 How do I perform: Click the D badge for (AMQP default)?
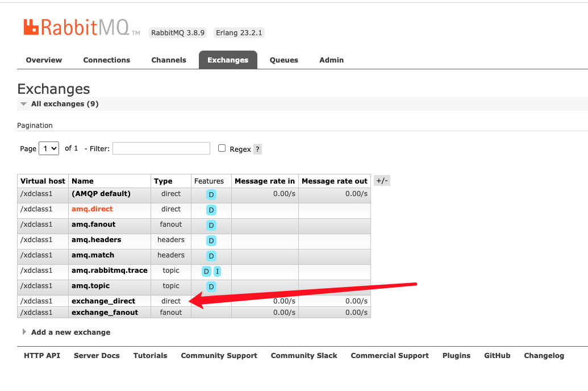211,195
